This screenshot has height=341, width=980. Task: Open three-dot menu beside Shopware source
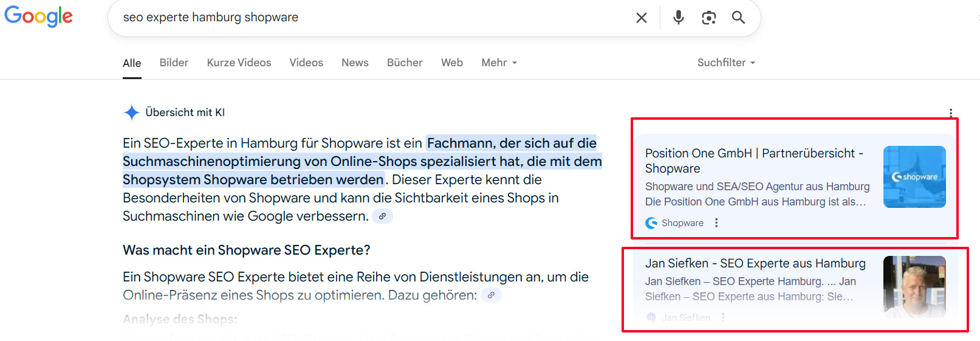716,223
